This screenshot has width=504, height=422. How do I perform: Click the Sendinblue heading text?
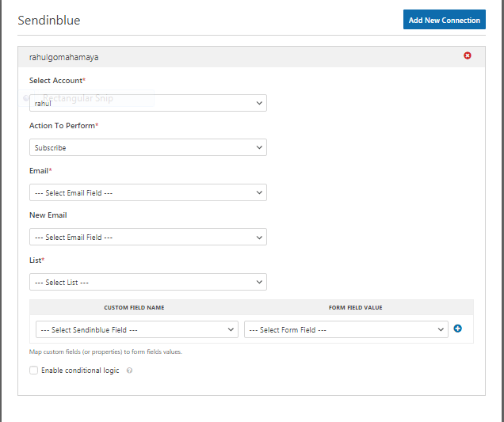[49, 21]
